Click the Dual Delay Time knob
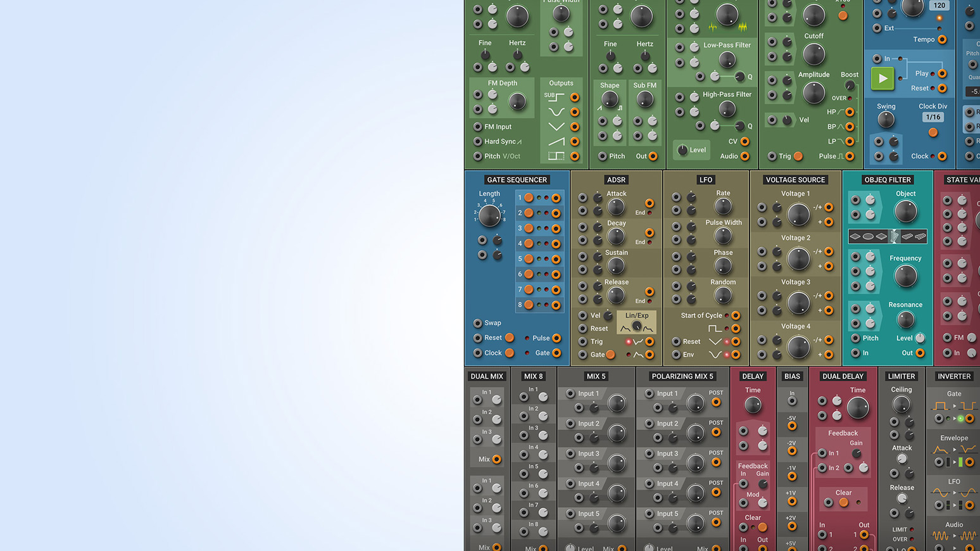The width and height of the screenshot is (980, 551). 857,408
